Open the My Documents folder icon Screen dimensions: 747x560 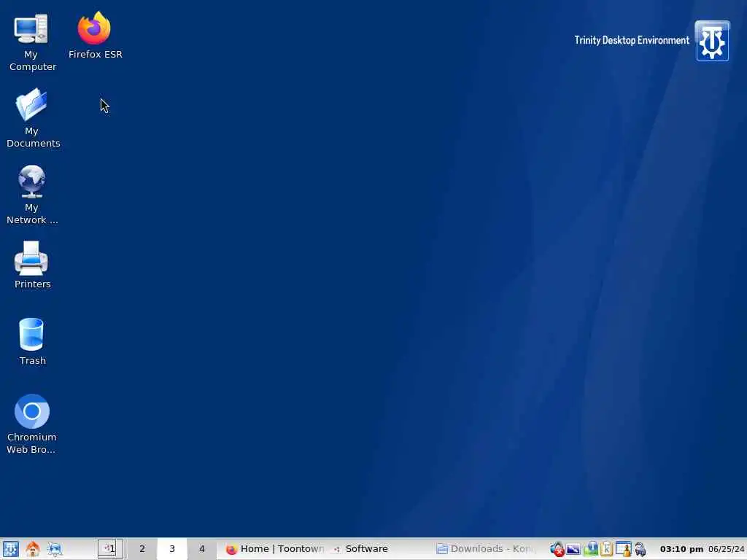32,118
